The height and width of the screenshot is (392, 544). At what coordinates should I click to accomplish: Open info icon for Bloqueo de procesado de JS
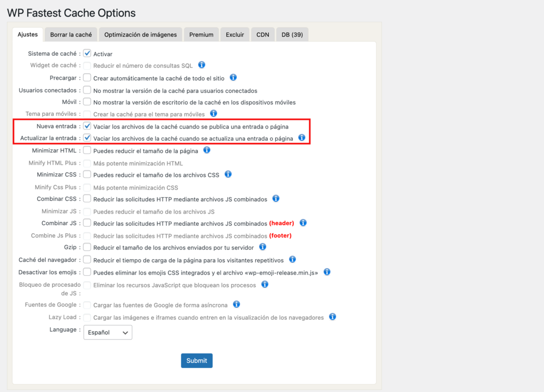coord(265,285)
